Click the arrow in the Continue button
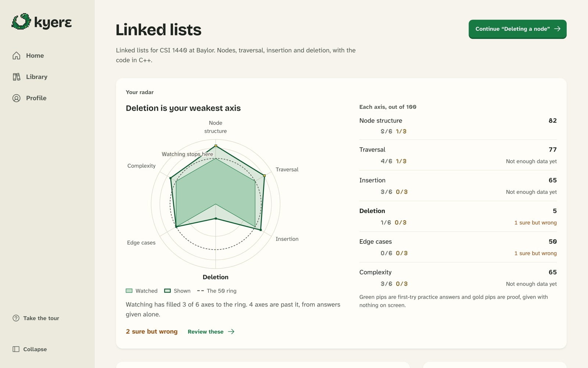588x368 pixels. (x=557, y=29)
